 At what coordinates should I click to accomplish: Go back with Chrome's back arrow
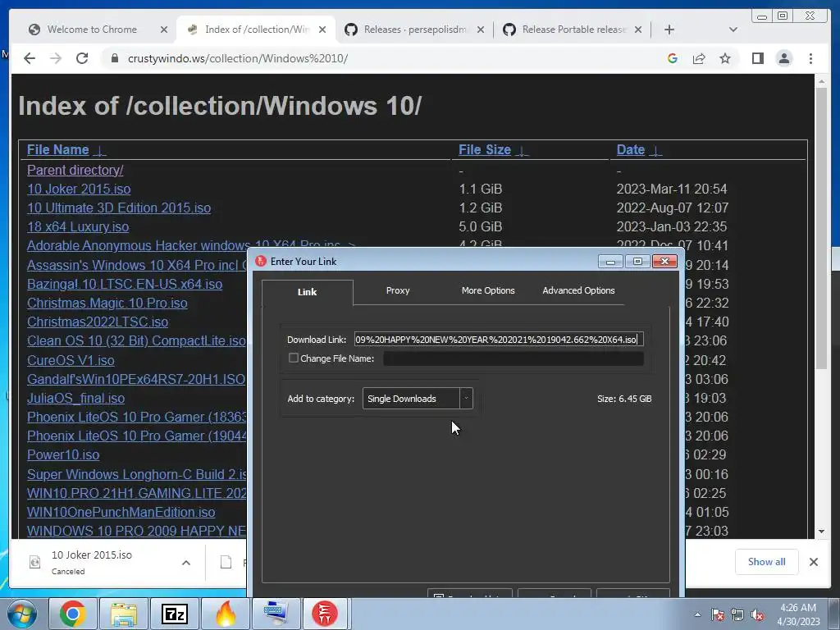click(30, 58)
